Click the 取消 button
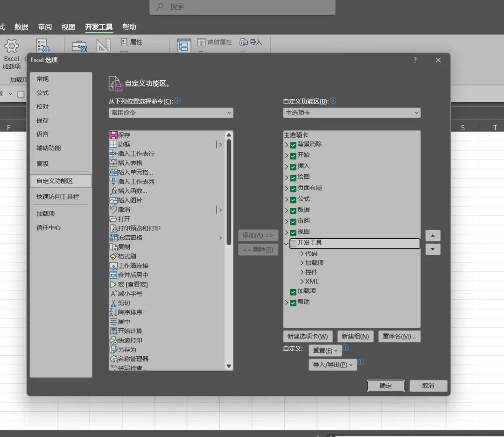The image size is (504, 437). (428, 386)
